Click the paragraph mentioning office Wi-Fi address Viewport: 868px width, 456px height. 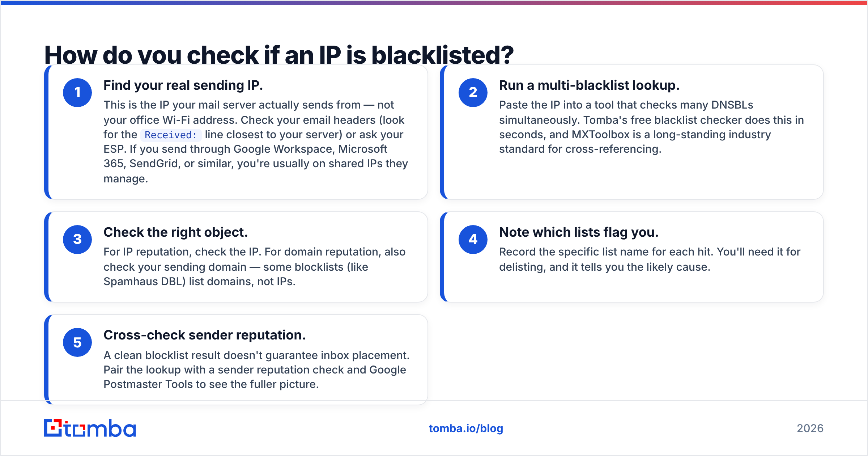[256, 142]
